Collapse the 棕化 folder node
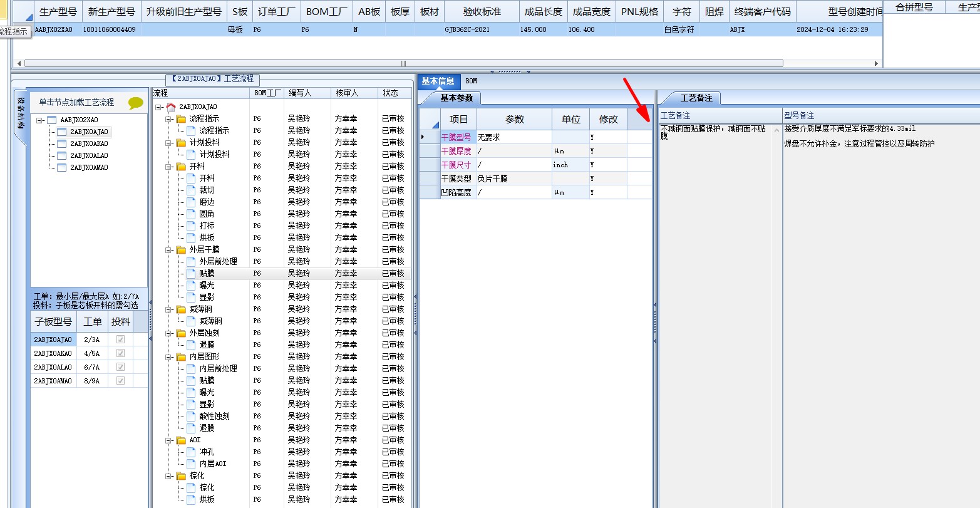The width and height of the screenshot is (980, 508). coord(169,476)
